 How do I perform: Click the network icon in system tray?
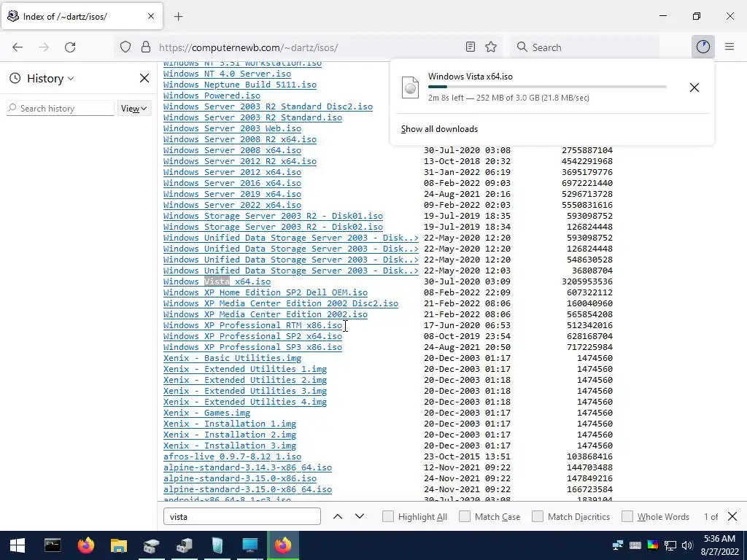(670, 545)
